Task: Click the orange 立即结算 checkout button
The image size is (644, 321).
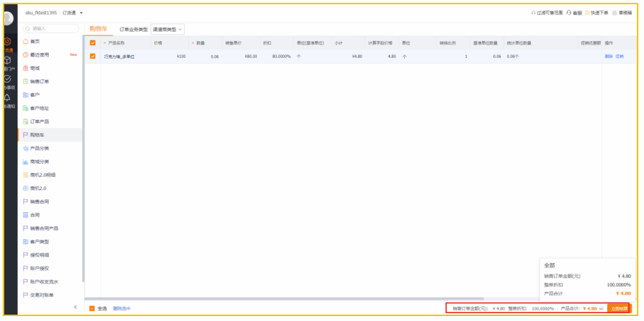Action: point(619,308)
